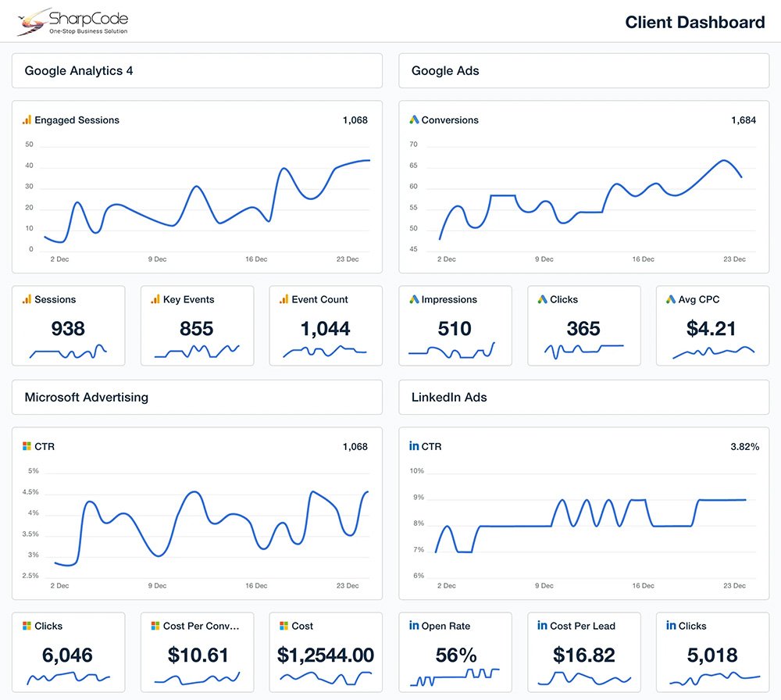
Task: Click the Google Ads icon beside Conversions
Action: click(x=414, y=120)
